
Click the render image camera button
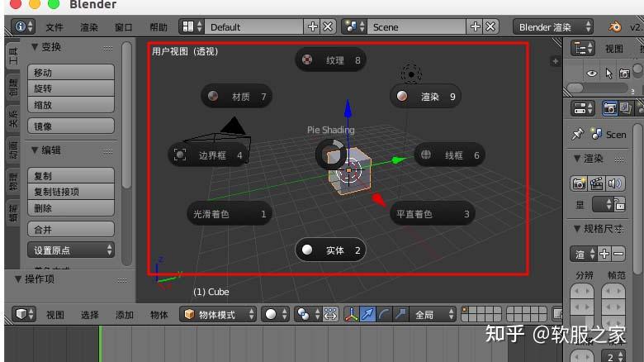pos(579,183)
